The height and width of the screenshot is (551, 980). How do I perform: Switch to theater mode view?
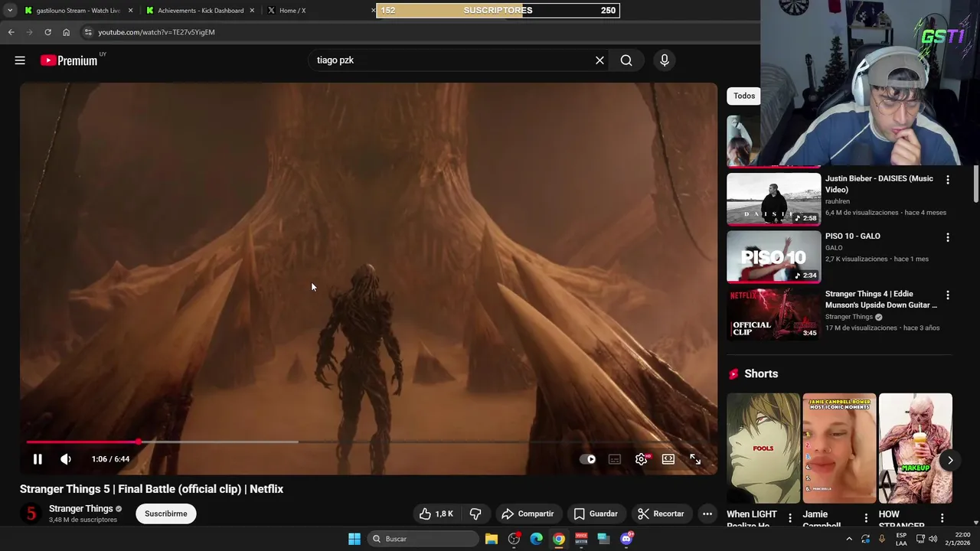(x=668, y=459)
